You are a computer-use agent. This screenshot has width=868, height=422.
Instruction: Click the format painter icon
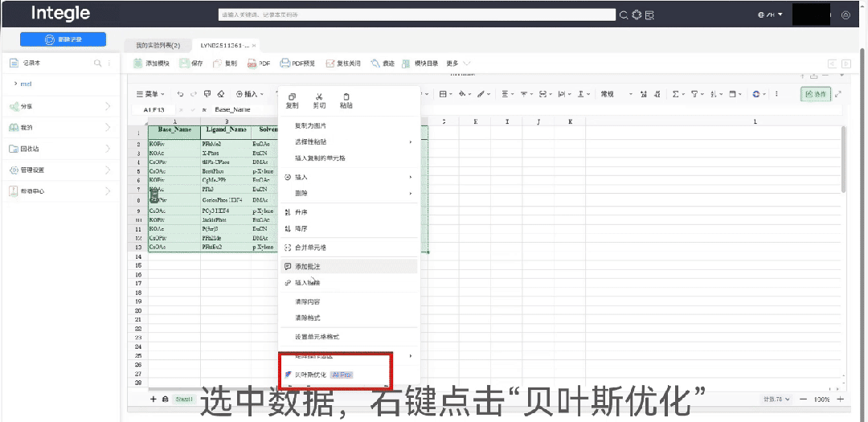click(x=207, y=94)
